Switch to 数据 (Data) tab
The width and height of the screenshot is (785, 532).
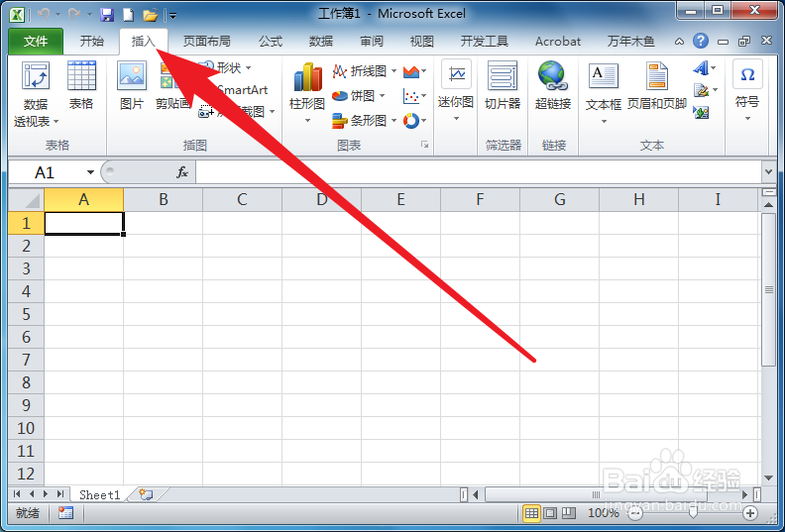pos(321,41)
